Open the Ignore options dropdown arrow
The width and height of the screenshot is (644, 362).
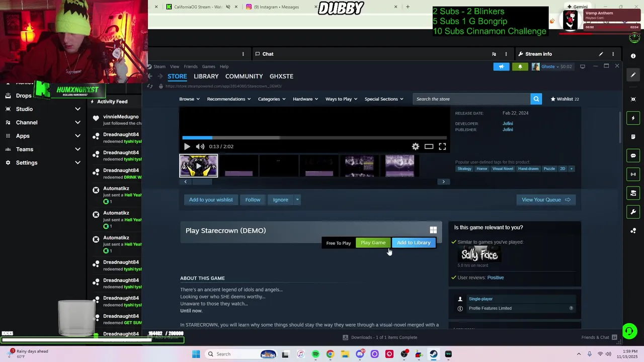(x=297, y=200)
